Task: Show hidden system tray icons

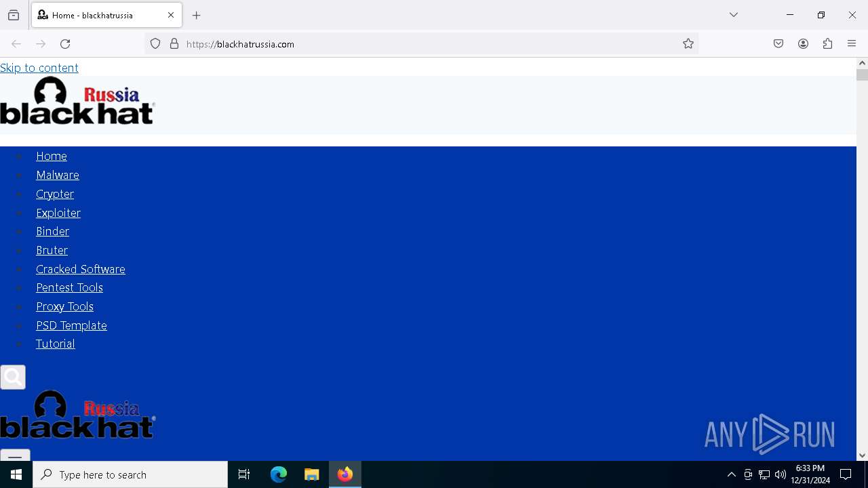Action: pos(731,474)
